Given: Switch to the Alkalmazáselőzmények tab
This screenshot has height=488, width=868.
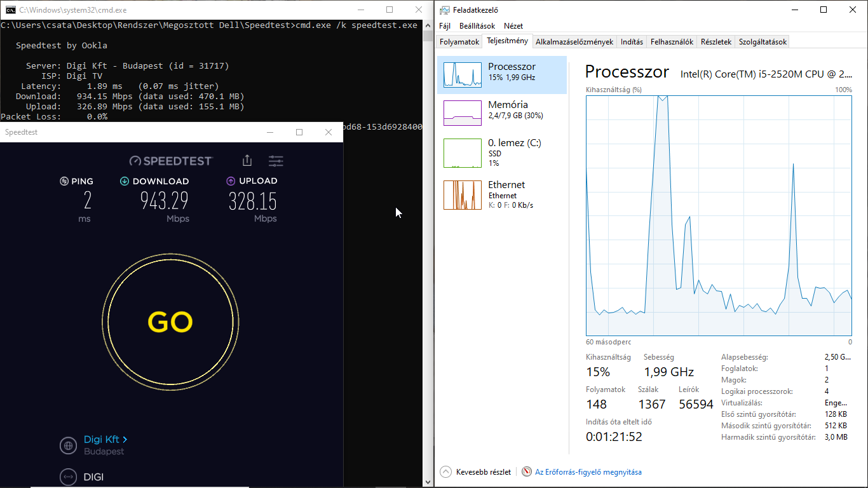Looking at the screenshot, I should pyautogui.click(x=574, y=42).
